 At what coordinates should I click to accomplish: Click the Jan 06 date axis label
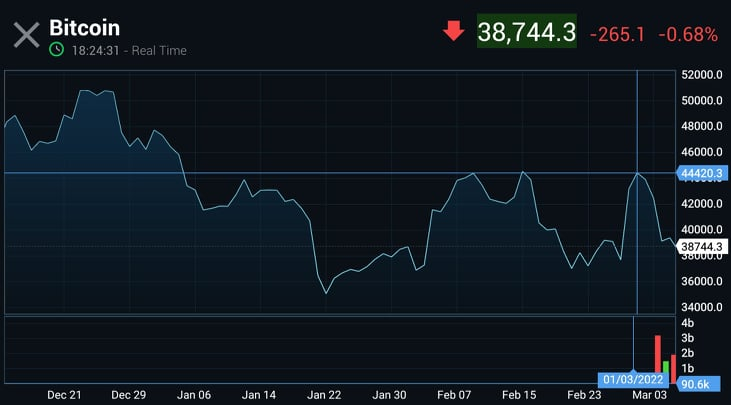pyautogui.click(x=194, y=395)
